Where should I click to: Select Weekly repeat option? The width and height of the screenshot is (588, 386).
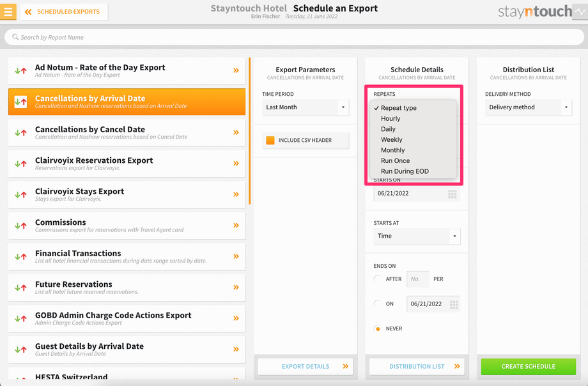[414, 139]
